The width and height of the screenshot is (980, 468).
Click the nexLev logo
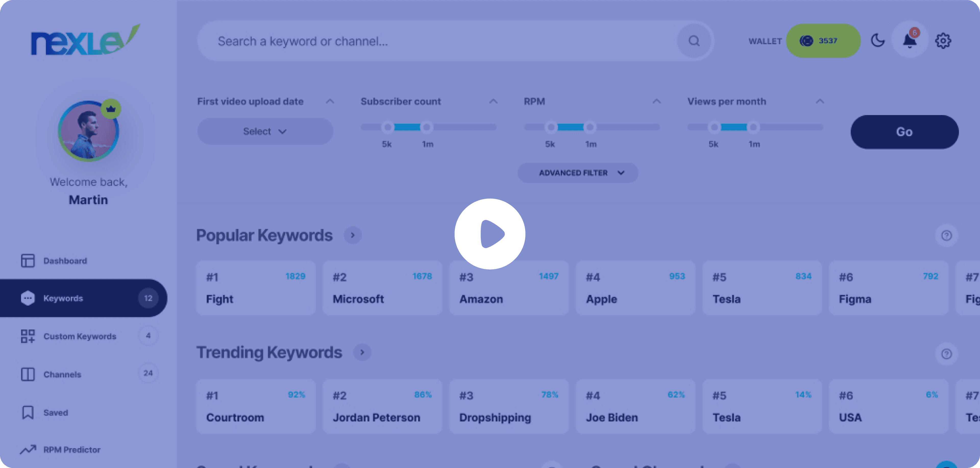[85, 40]
